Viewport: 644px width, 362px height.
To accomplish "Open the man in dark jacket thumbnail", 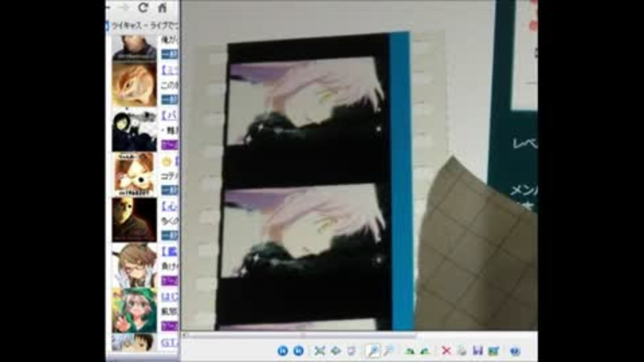I will [x=134, y=48].
